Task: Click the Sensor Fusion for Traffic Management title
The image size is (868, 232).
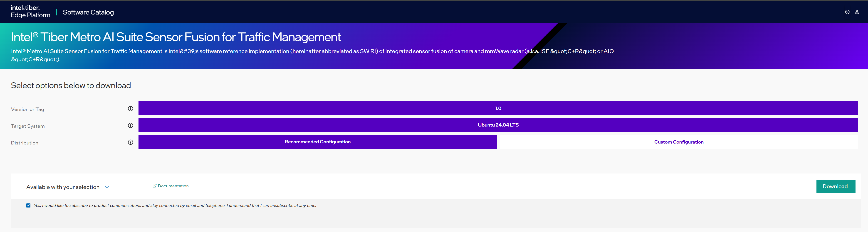Action: coord(176,37)
